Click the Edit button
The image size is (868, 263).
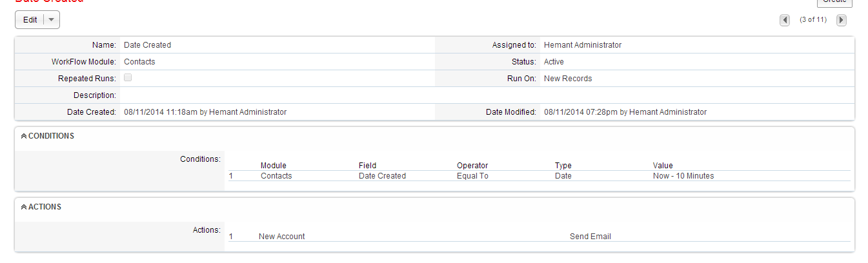coord(30,20)
